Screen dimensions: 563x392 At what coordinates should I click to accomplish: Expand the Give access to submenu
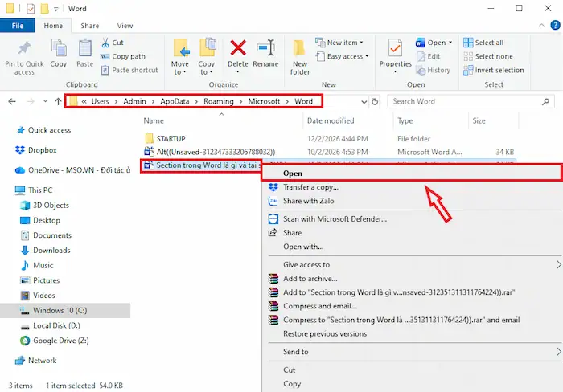pos(558,264)
